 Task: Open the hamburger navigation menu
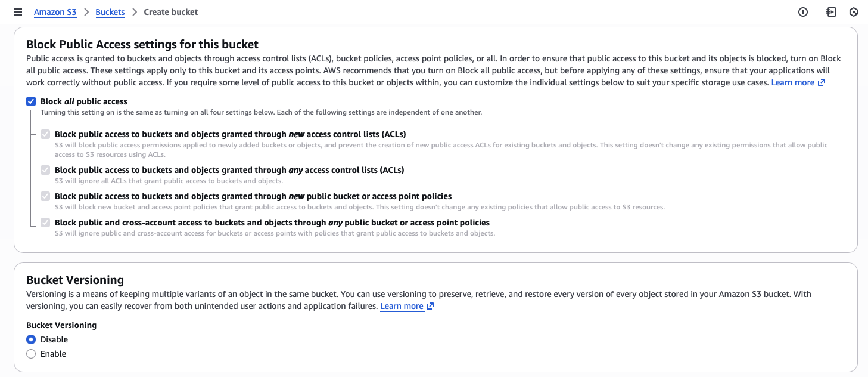pyautogui.click(x=18, y=12)
